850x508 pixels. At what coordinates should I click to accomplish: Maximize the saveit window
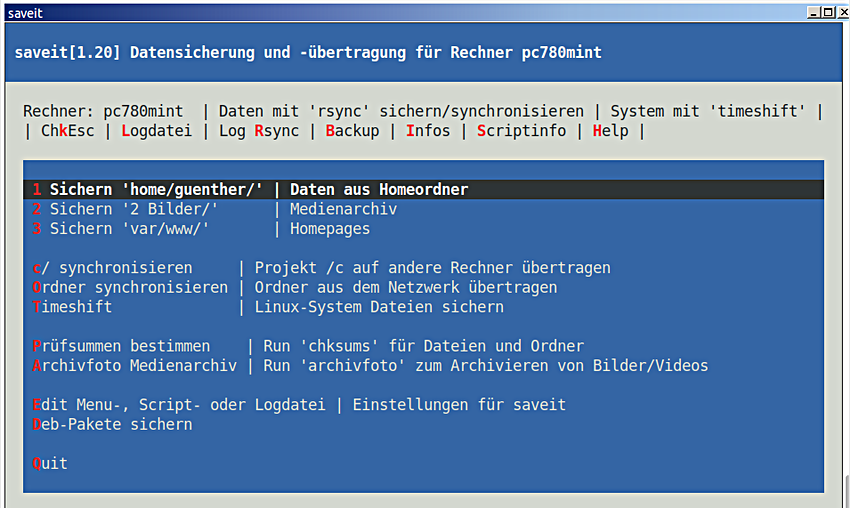(x=828, y=12)
